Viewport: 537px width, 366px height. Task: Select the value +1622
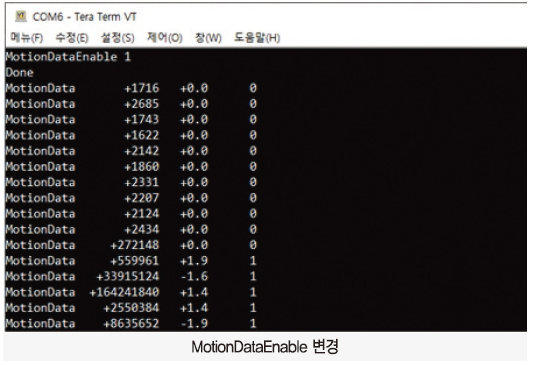tap(141, 135)
